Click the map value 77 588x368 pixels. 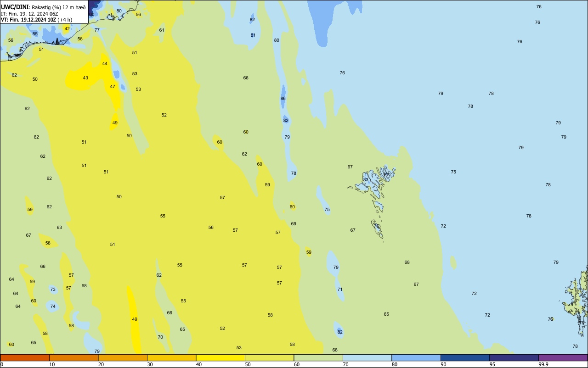tap(97, 30)
